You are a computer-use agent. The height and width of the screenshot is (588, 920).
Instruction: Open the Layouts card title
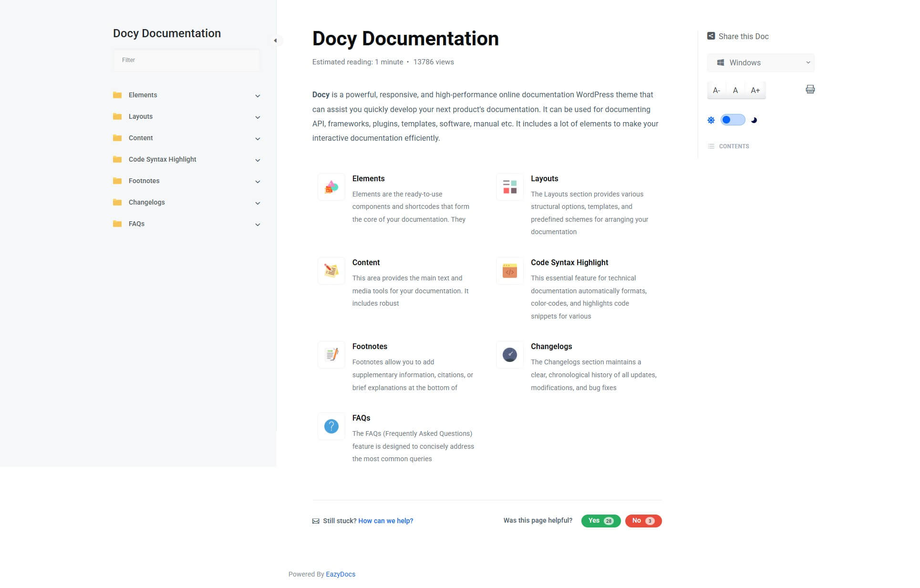coord(544,178)
